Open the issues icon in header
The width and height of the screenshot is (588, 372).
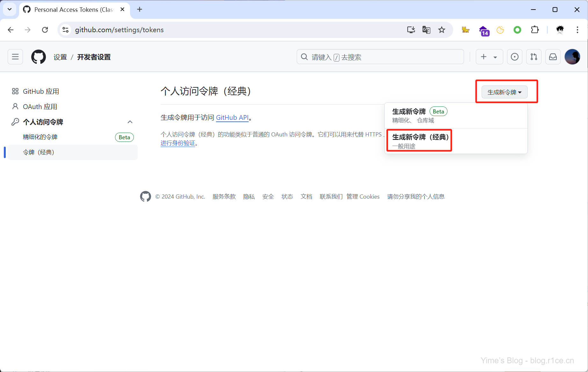[514, 57]
